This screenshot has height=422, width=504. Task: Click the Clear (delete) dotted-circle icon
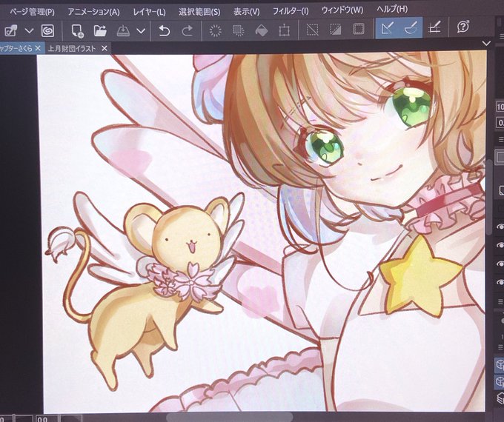[216, 30]
